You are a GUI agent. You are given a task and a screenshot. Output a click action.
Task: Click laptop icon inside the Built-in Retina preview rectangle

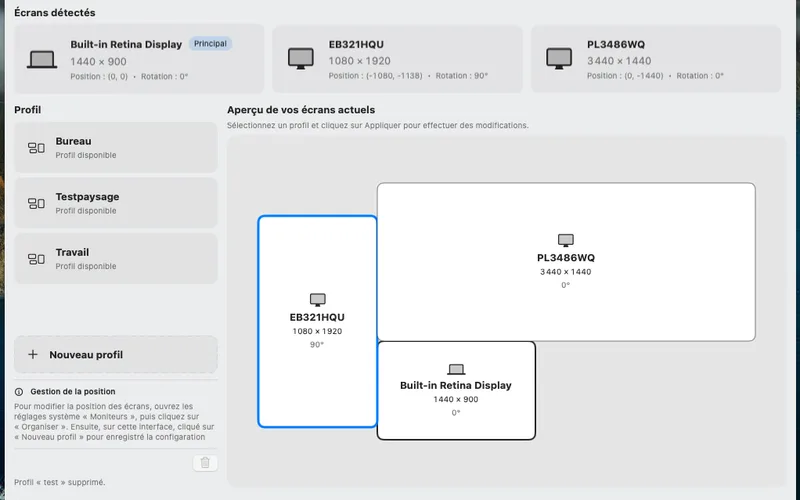point(456,369)
